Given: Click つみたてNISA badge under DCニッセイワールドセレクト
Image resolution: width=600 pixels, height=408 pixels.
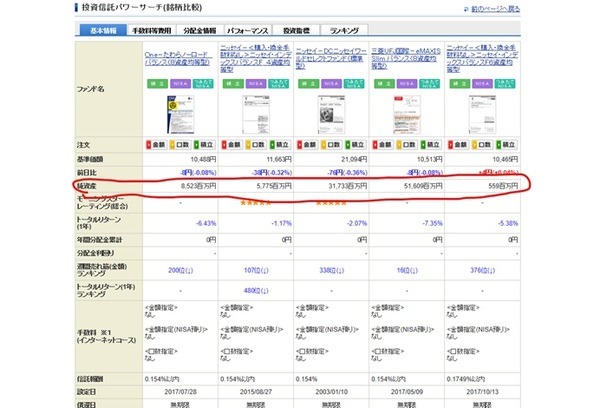Looking at the screenshot, I should [x=354, y=83].
